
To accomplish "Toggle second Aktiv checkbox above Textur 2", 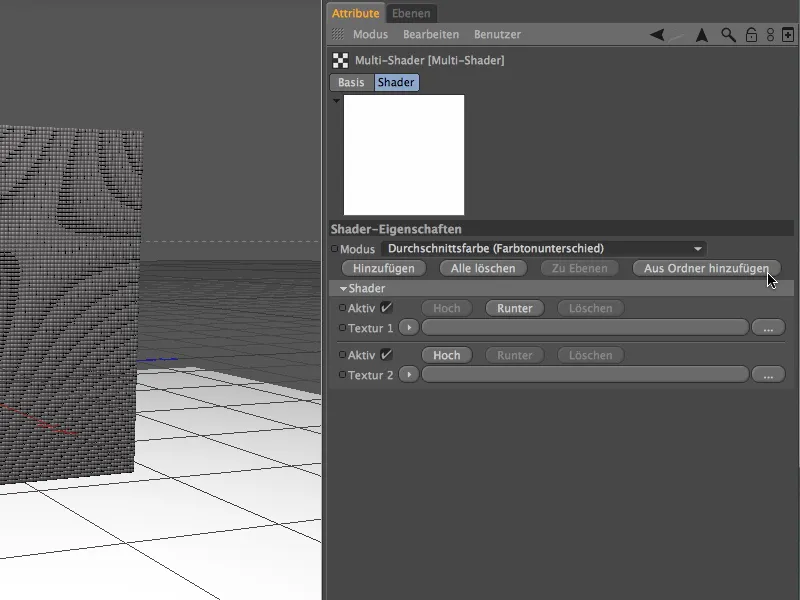I will [x=386, y=355].
